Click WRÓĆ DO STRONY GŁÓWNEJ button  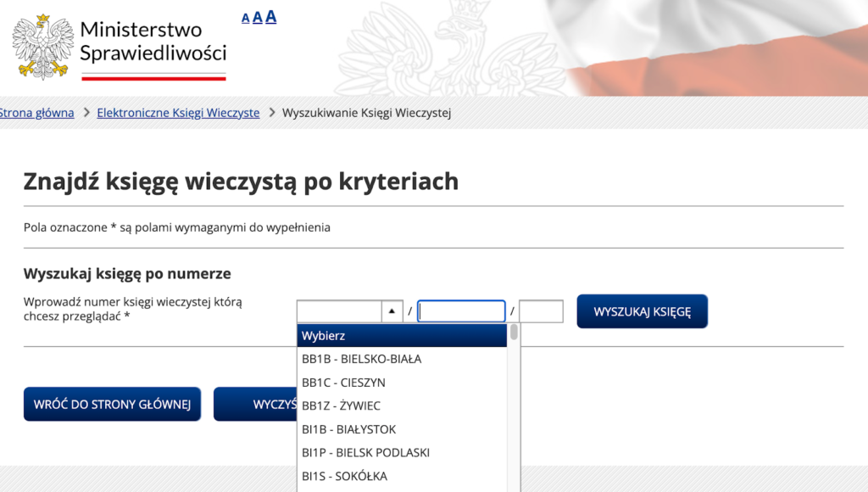coord(112,404)
